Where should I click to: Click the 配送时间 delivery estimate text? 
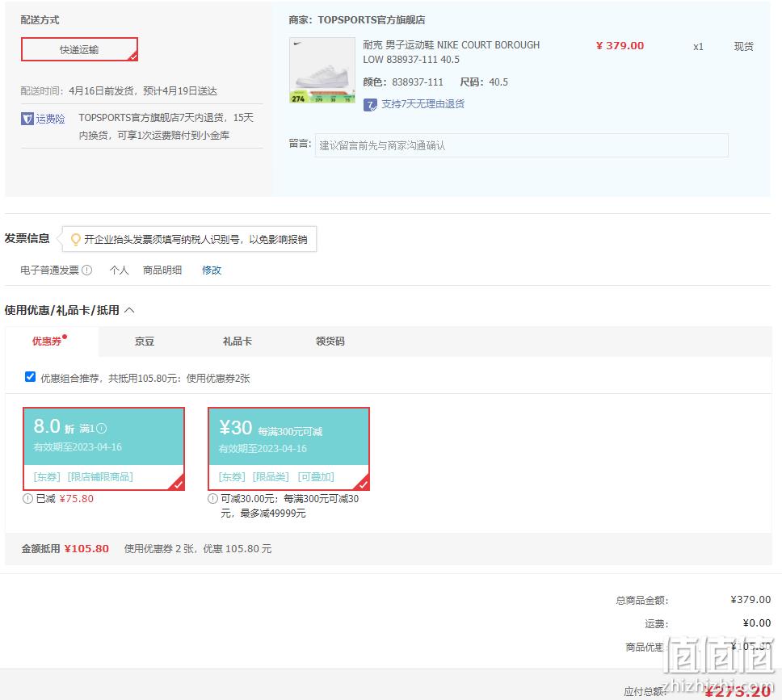[x=119, y=91]
